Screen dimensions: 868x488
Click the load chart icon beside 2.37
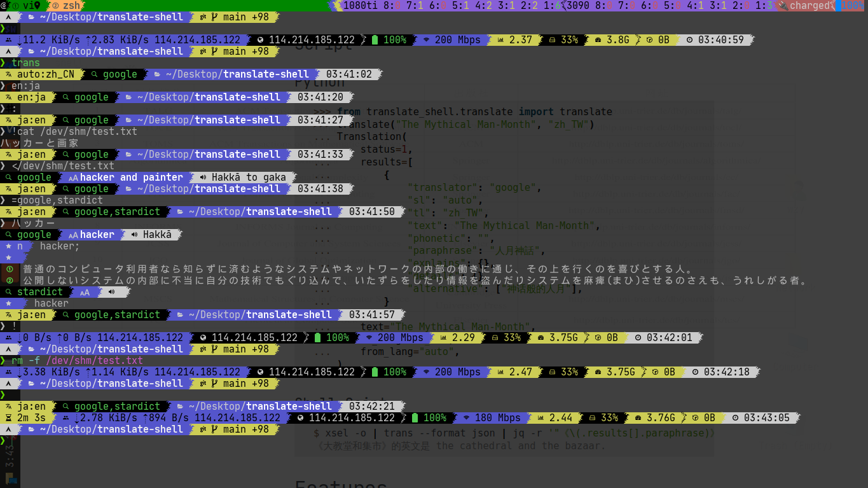tap(500, 39)
